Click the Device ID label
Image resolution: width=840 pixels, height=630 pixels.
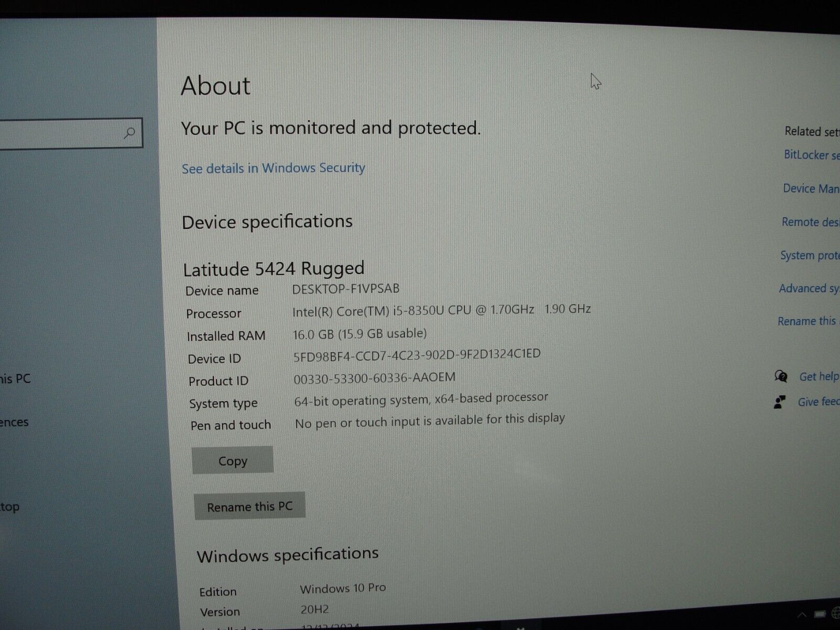(214, 359)
